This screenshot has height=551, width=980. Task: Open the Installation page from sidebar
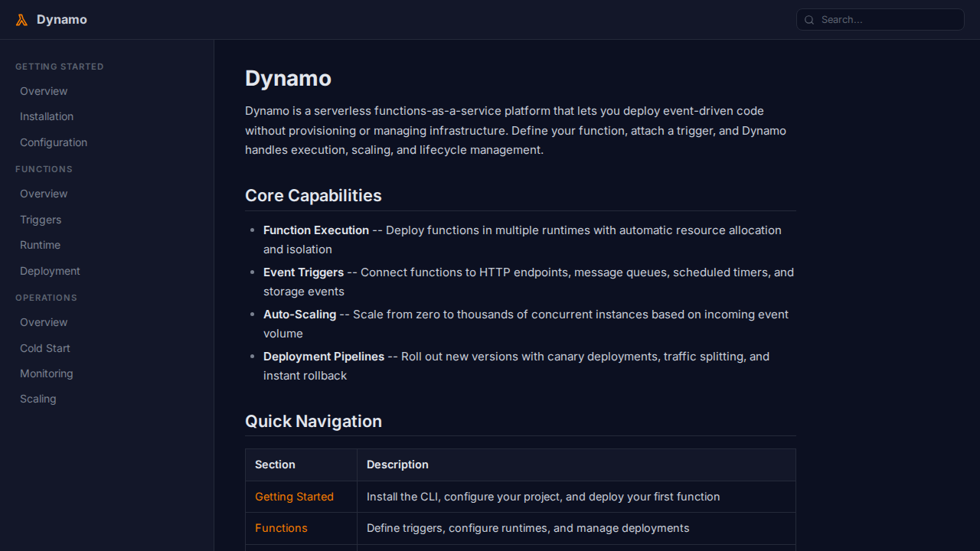pos(47,116)
